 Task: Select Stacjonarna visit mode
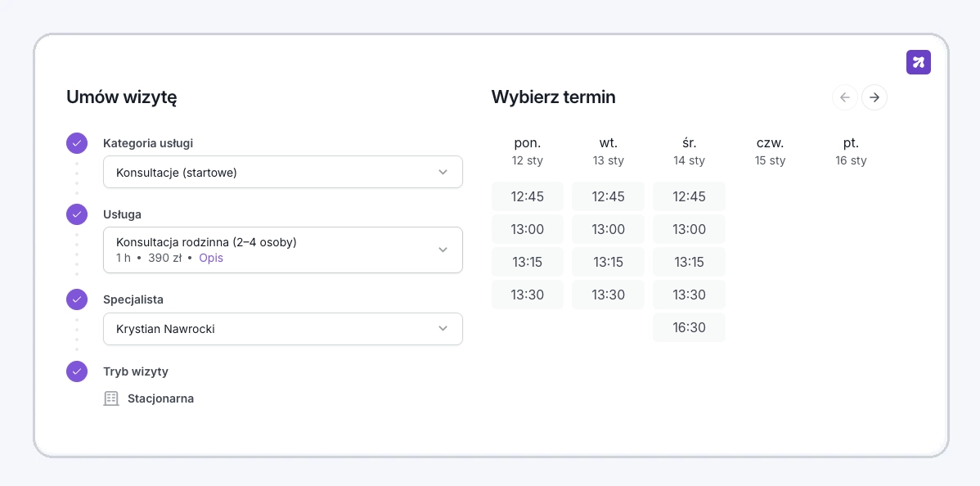coord(160,398)
